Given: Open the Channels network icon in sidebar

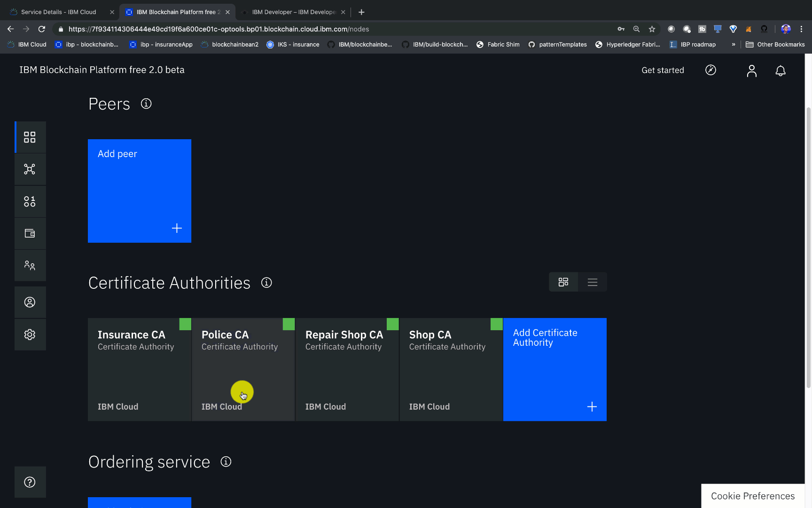Looking at the screenshot, I should pos(30,169).
